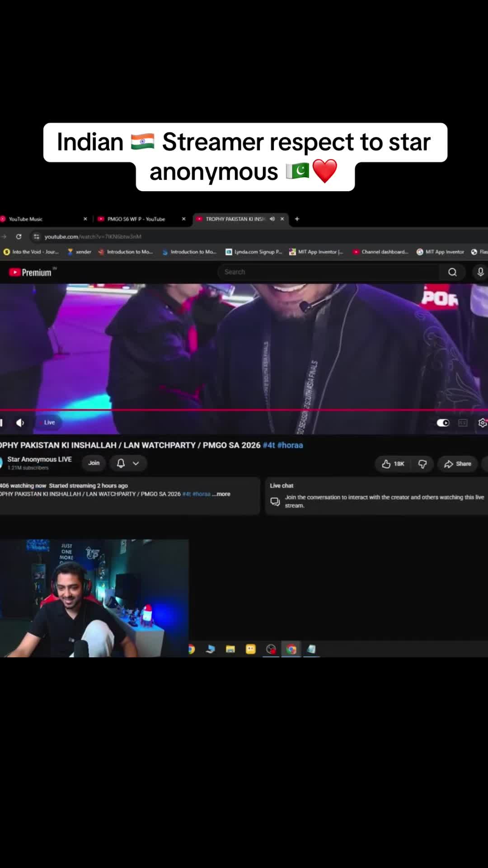Click the red video progress bar

244,410
